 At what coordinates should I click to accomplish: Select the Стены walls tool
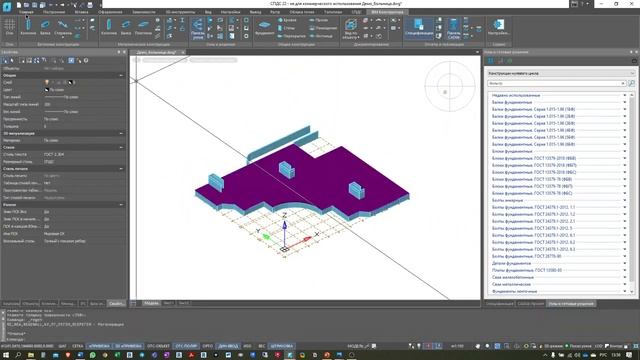pyautogui.click(x=287, y=28)
